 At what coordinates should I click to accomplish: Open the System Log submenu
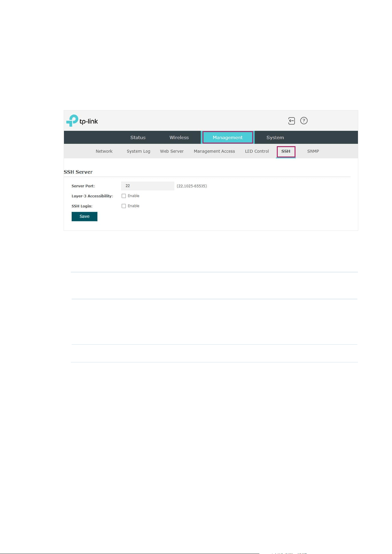139,151
